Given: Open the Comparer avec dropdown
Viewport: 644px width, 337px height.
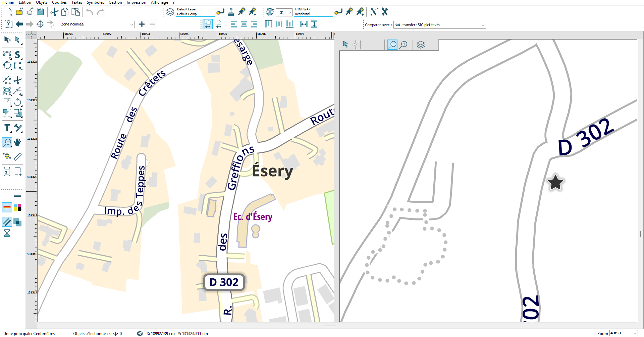Looking at the screenshot, I should 483,25.
